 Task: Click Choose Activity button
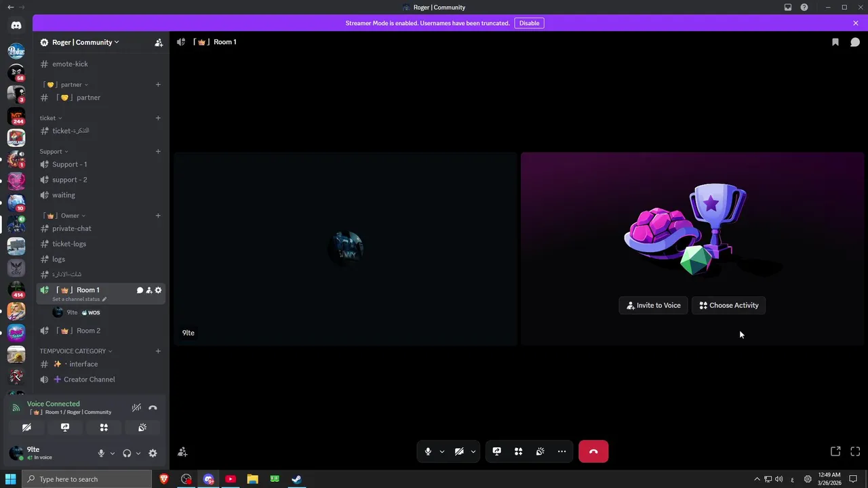(729, 305)
